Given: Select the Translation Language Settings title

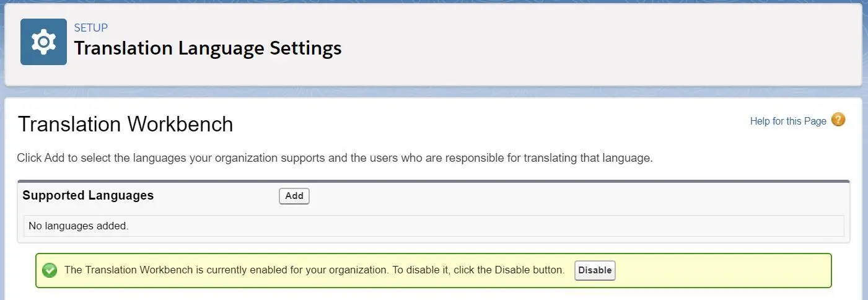Looking at the screenshot, I should click(208, 48).
